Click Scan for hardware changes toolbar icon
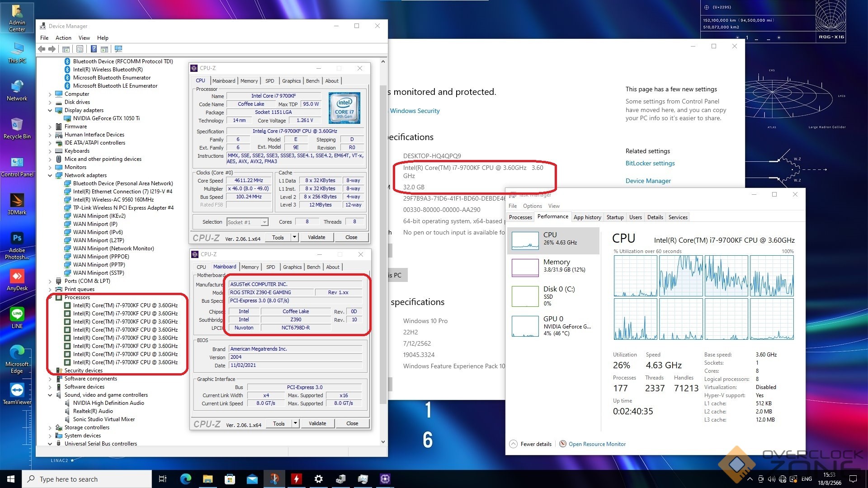 click(x=119, y=49)
